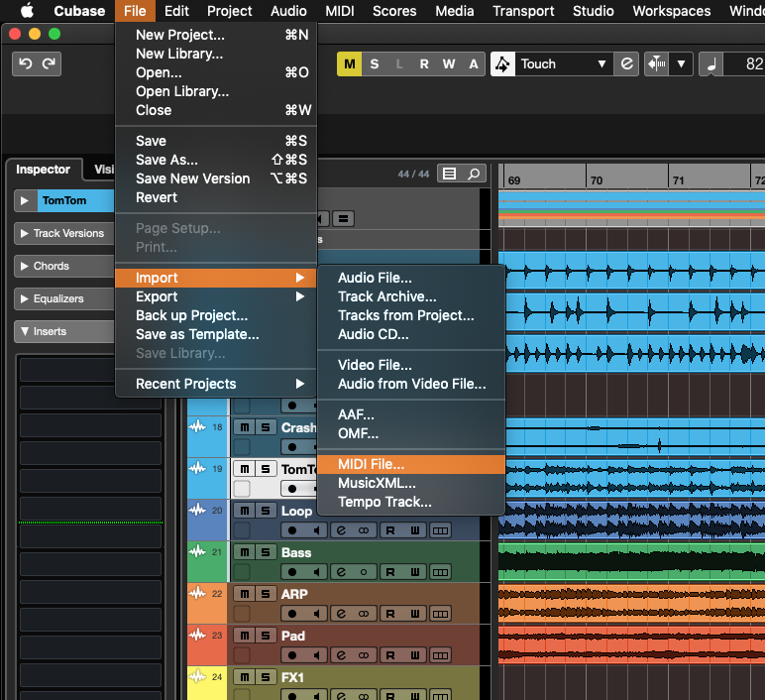765x700 pixels.
Task: Enable Write automation on Bass track
Action: tap(414, 572)
